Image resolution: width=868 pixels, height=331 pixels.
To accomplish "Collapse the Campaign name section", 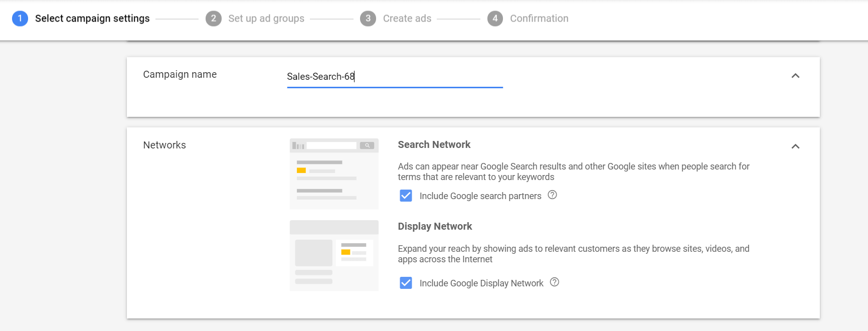I will coord(795,76).
